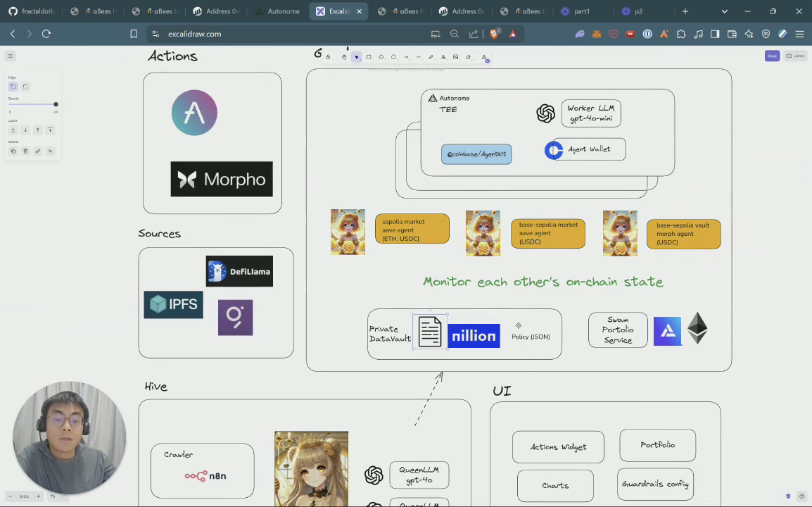Open a new browser tab
The height and width of the screenshot is (507, 812).
685,11
